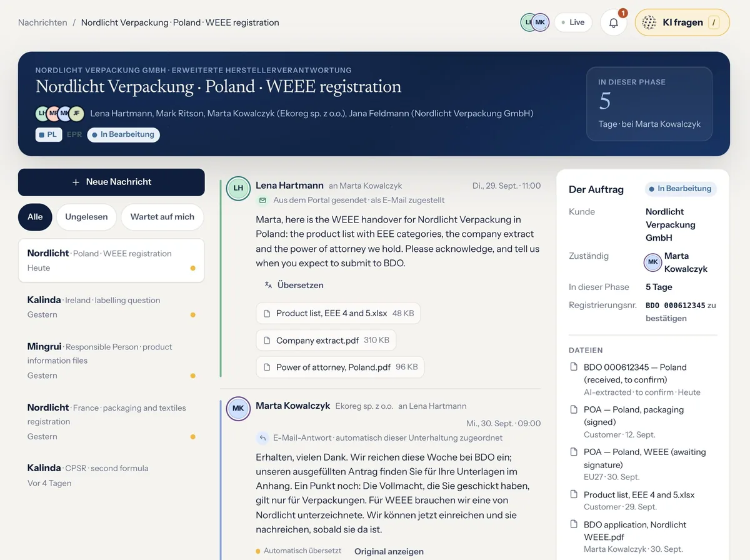
Task: Click the translate icon beside Übersetzen
Action: pyautogui.click(x=268, y=285)
